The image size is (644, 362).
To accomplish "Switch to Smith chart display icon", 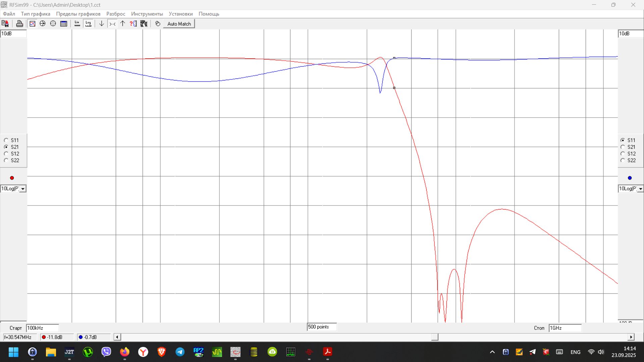I will pos(43,24).
